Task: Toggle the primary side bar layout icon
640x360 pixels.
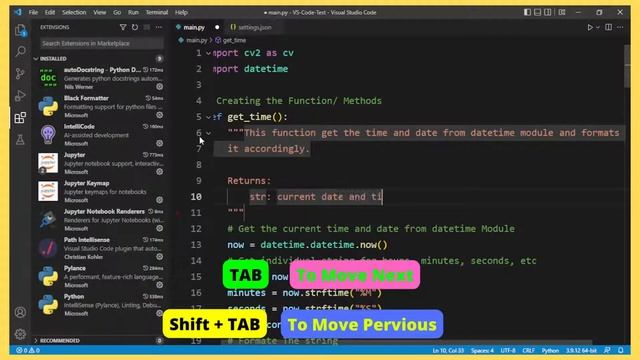Action: (527, 12)
